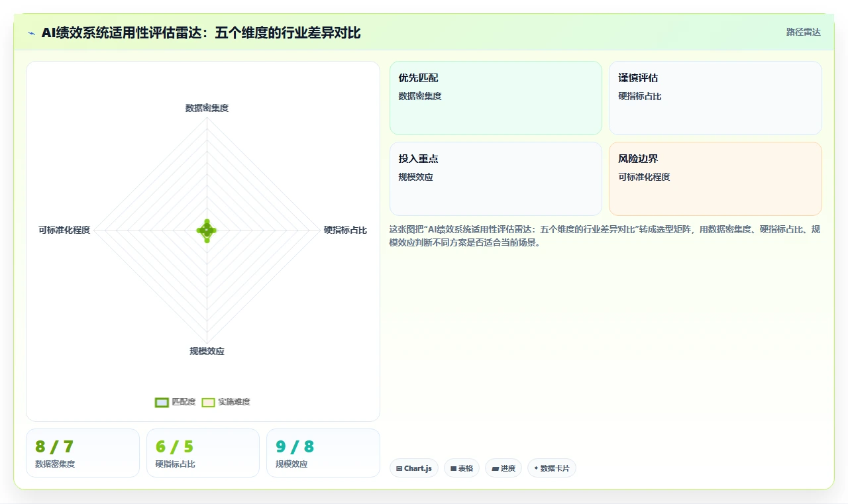The width and height of the screenshot is (848, 504).
Task: Click 硬指标占比 text in 谨慎评估 card
Action: tap(640, 96)
